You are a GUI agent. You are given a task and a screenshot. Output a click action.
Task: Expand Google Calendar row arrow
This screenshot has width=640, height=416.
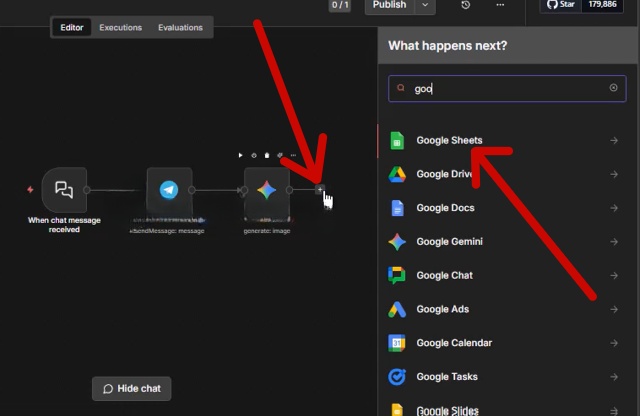coord(614,343)
